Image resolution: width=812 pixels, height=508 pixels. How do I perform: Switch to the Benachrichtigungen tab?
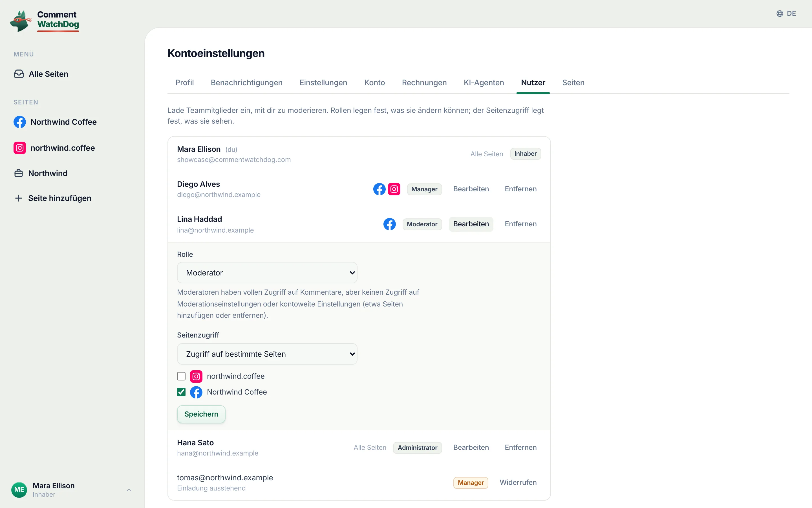coord(247,83)
